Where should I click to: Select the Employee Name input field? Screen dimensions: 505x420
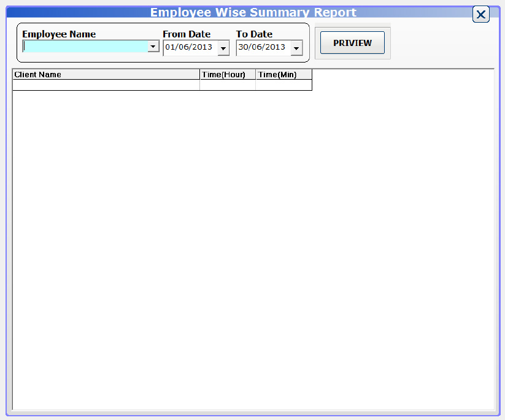[x=86, y=46]
